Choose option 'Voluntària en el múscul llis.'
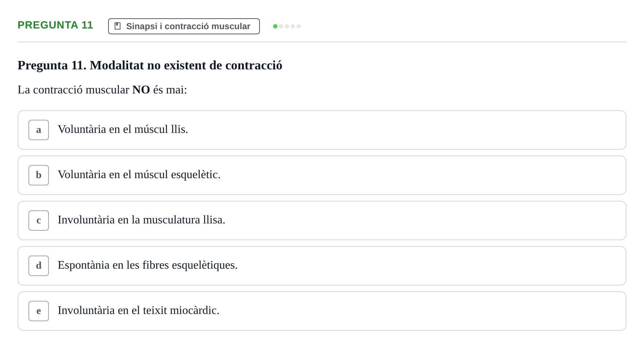This screenshot has height=349, width=644. pos(322,130)
